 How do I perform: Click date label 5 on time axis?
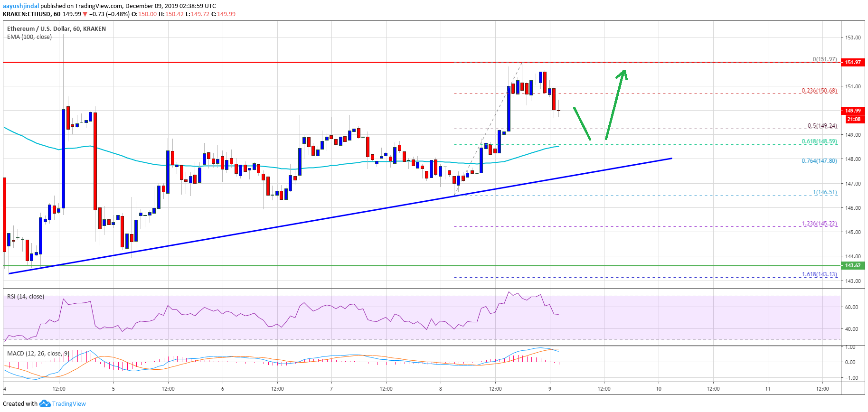pyautogui.click(x=113, y=389)
